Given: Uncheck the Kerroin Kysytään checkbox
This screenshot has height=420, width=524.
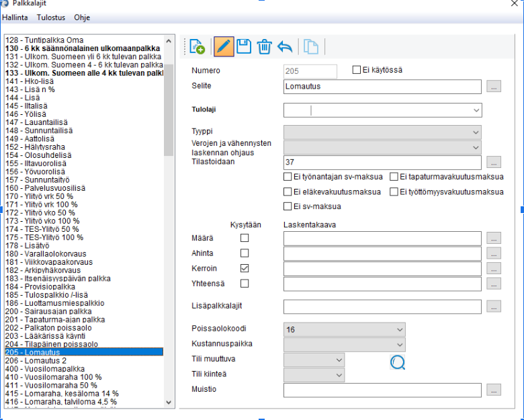Looking at the screenshot, I should pyautogui.click(x=245, y=268).
